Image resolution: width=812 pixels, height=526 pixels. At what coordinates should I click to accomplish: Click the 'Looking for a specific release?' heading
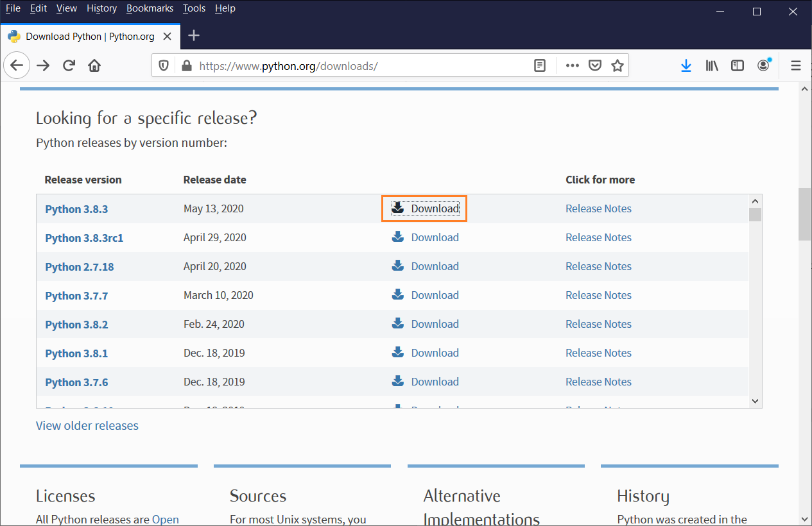(x=146, y=118)
